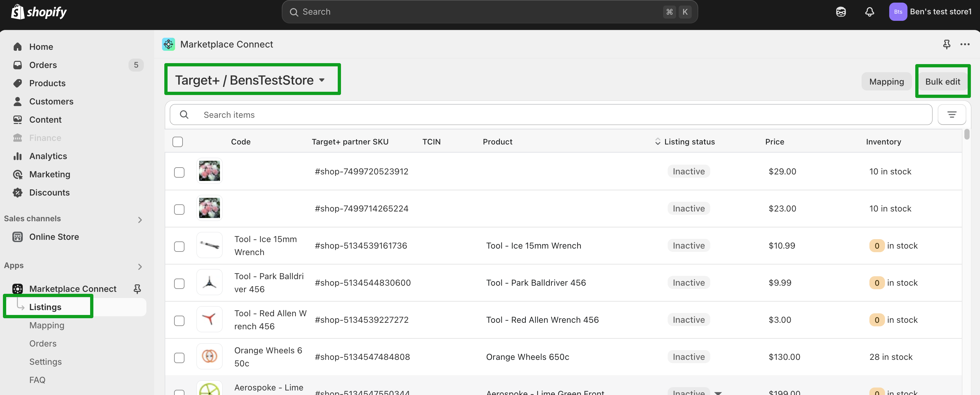Click the Listing status column header

[x=689, y=142]
